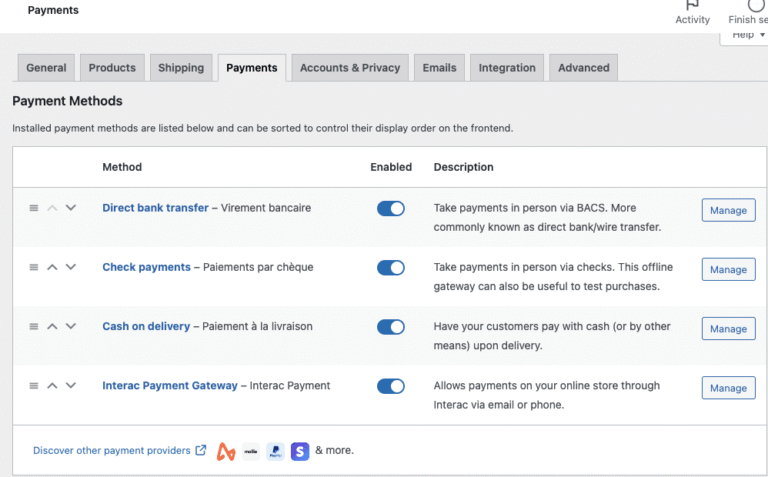Click Manage for Direct bank transfer
The image size is (768, 477).
pyautogui.click(x=728, y=210)
